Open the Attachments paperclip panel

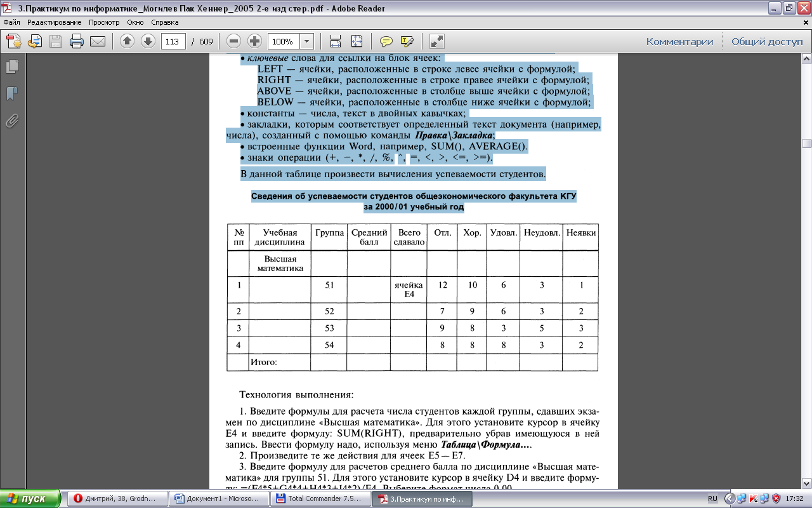click(11, 121)
